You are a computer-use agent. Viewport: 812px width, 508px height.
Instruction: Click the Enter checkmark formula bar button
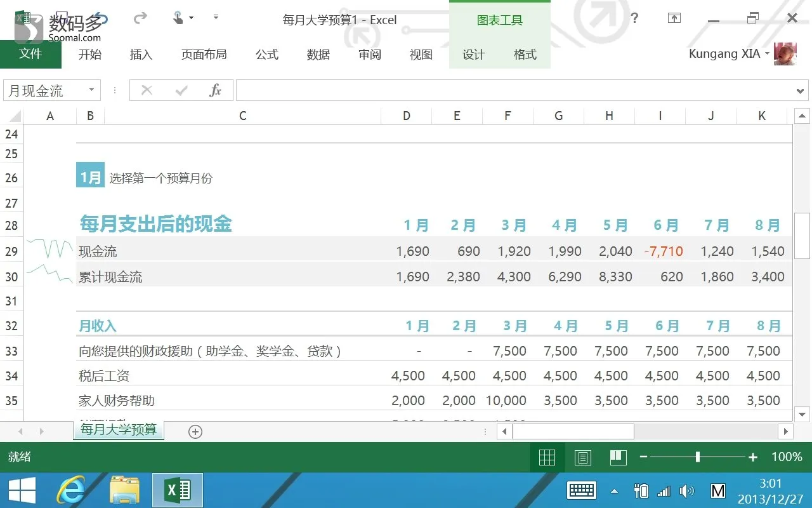pyautogui.click(x=181, y=90)
